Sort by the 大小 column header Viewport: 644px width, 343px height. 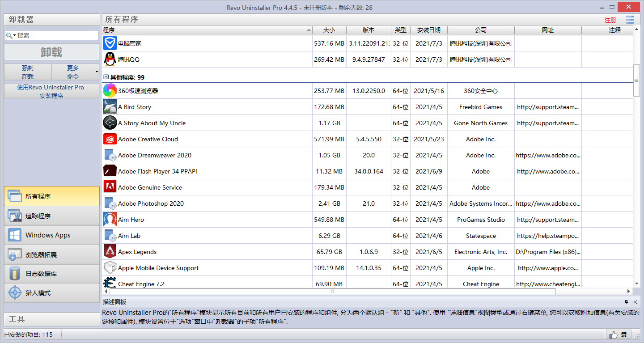click(329, 30)
